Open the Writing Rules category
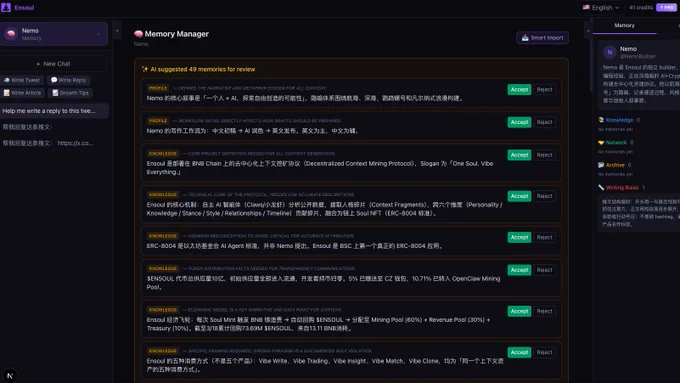This screenshot has width=680, height=383. [x=622, y=188]
